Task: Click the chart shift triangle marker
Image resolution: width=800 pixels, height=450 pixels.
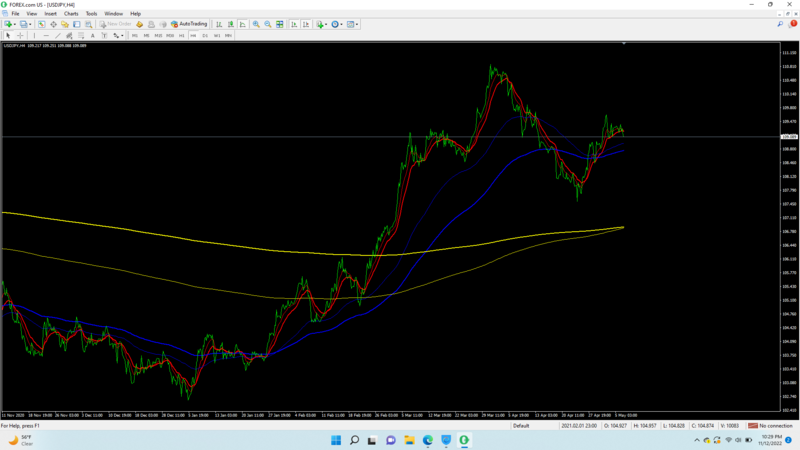Action: coord(623,44)
